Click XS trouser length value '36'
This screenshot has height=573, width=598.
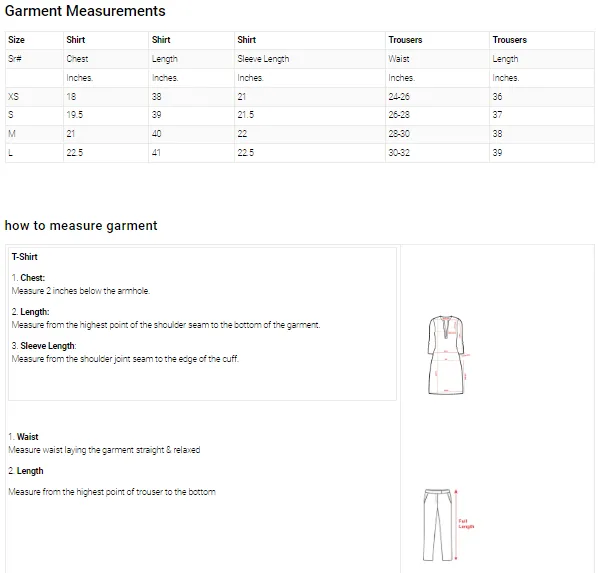[497, 97]
